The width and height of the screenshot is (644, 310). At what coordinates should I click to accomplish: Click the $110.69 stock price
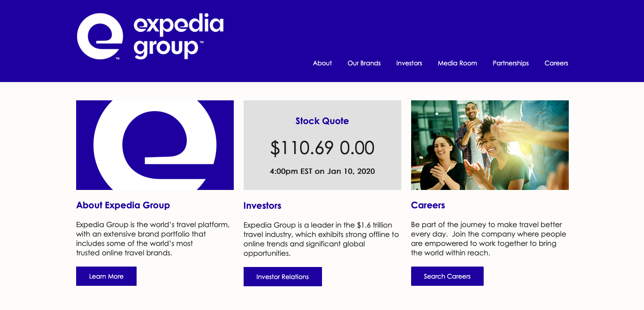[x=301, y=148]
